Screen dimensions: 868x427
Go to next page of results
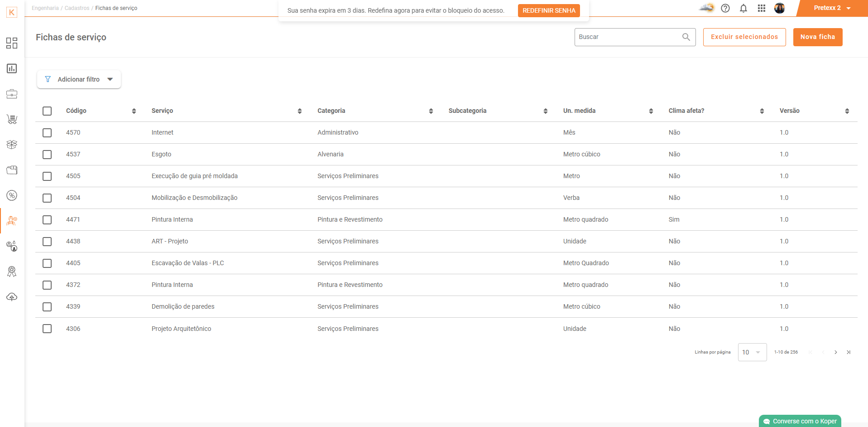click(x=836, y=352)
